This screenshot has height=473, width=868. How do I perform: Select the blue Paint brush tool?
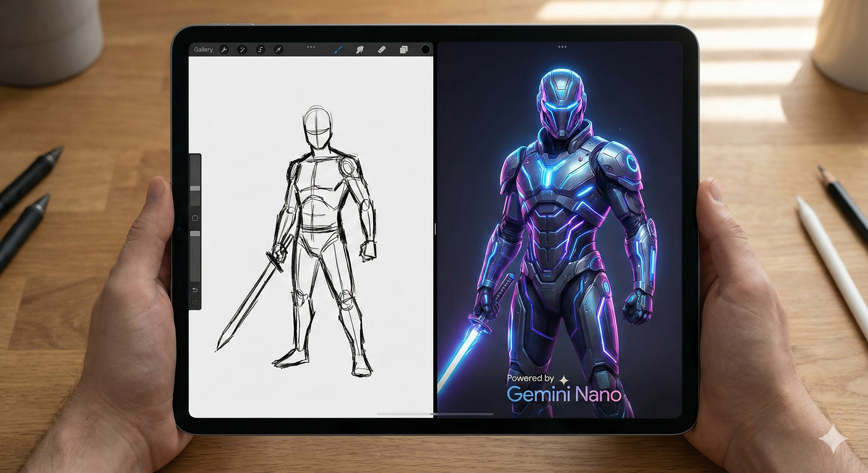coord(338,50)
